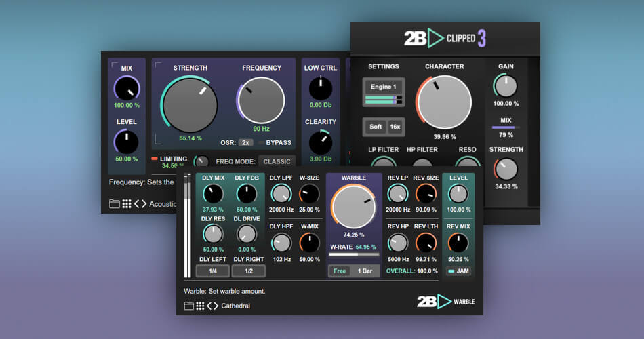Click the CHARACTER knob in Clipped 3

[445, 102]
